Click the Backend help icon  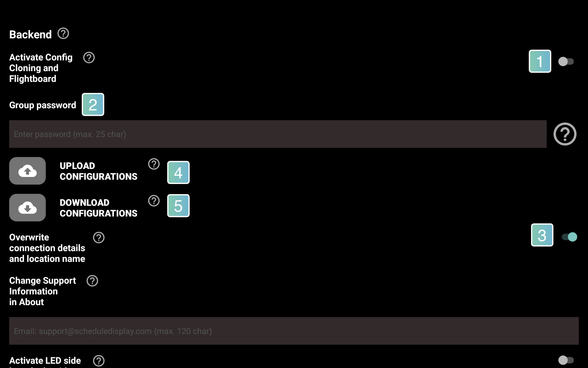coord(63,33)
